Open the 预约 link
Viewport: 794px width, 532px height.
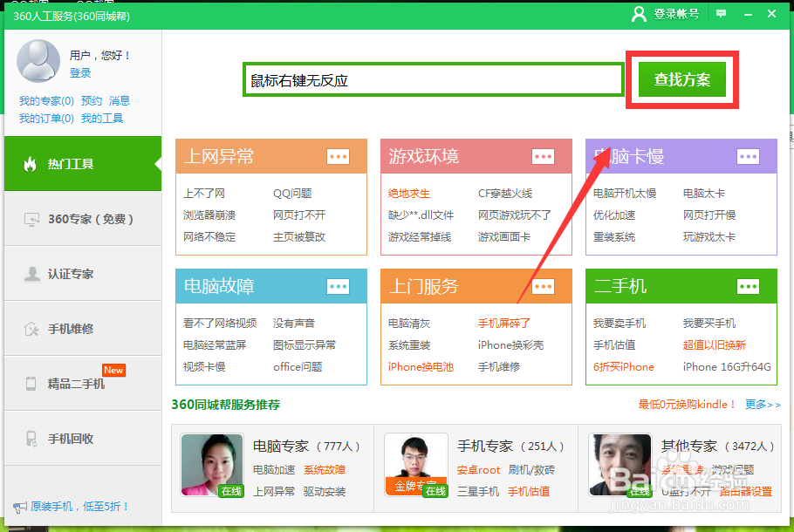92,100
